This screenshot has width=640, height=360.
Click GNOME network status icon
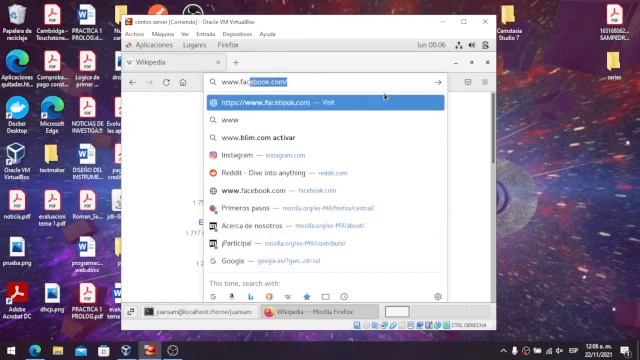click(459, 45)
